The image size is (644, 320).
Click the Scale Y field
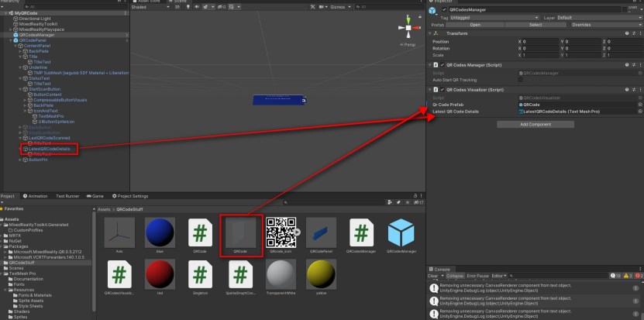click(584, 55)
